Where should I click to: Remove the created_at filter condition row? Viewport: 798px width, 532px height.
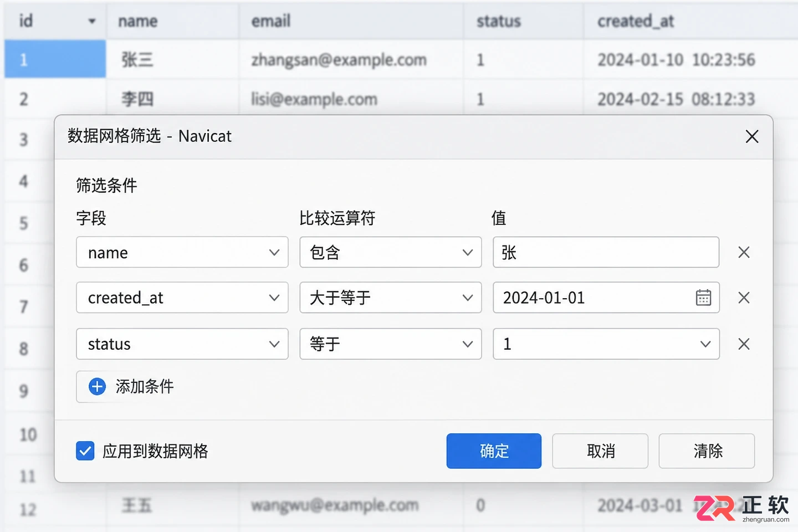744,298
